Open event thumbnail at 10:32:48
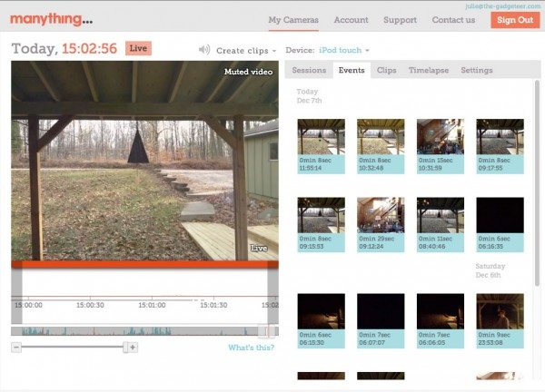Viewport: 545px width, 392px height. pyautogui.click(x=381, y=146)
